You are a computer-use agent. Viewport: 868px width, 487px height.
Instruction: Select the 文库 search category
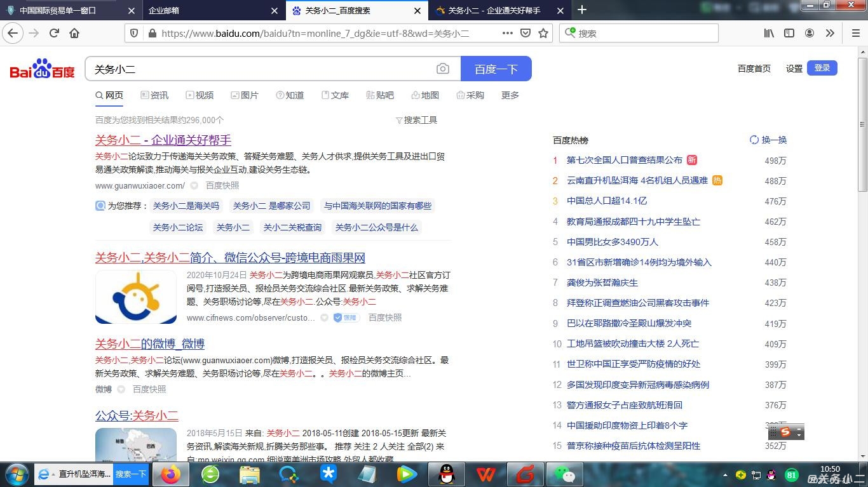pos(335,95)
